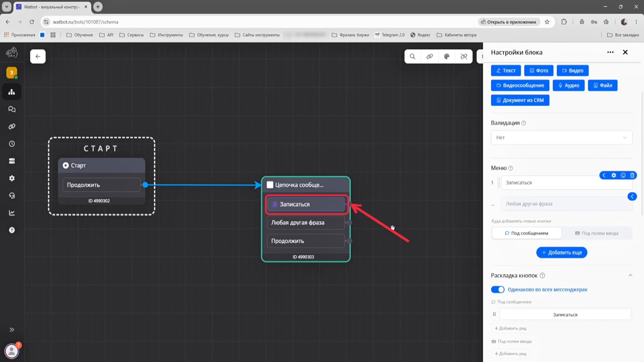This screenshot has height=362, width=644.
Task: Click the Добавить еще button
Action: coord(561,252)
